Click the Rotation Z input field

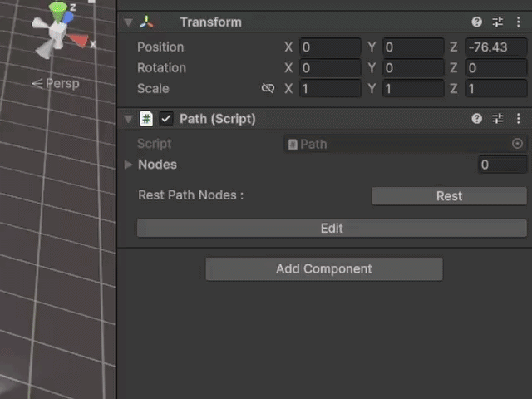click(x=496, y=68)
